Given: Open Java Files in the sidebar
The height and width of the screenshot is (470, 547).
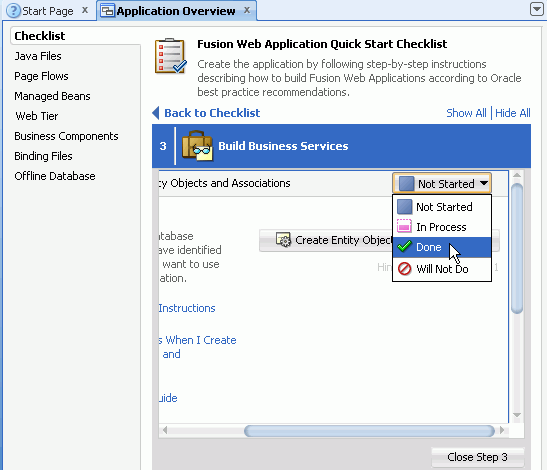Looking at the screenshot, I should tap(38, 56).
